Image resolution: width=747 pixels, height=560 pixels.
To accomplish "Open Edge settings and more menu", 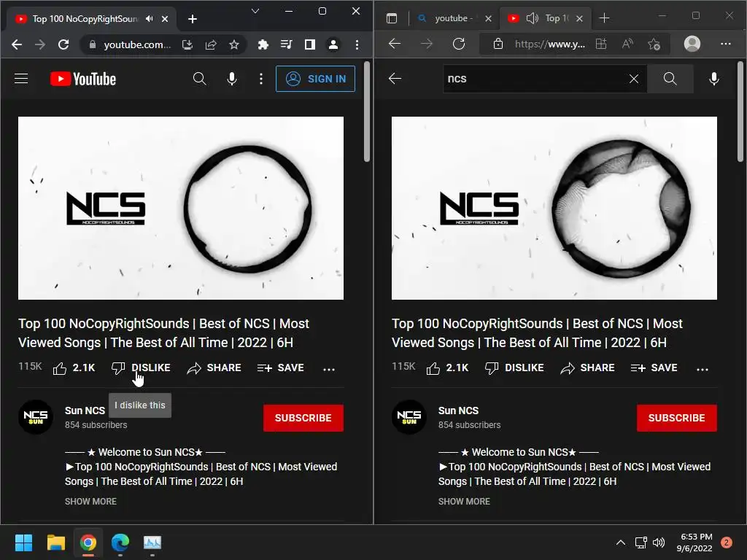I will pyautogui.click(x=726, y=44).
